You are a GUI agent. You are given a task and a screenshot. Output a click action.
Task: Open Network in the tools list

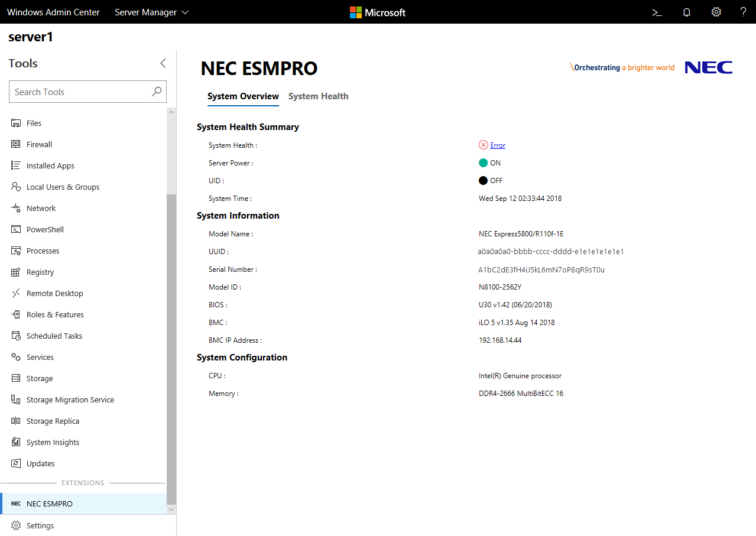[83, 208]
